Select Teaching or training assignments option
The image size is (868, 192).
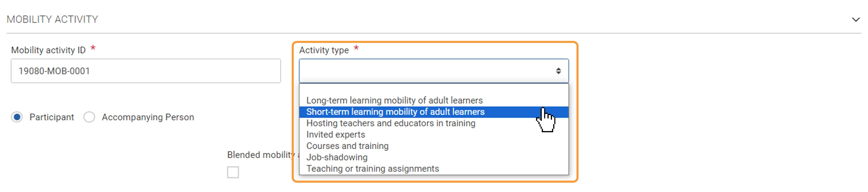pos(372,168)
